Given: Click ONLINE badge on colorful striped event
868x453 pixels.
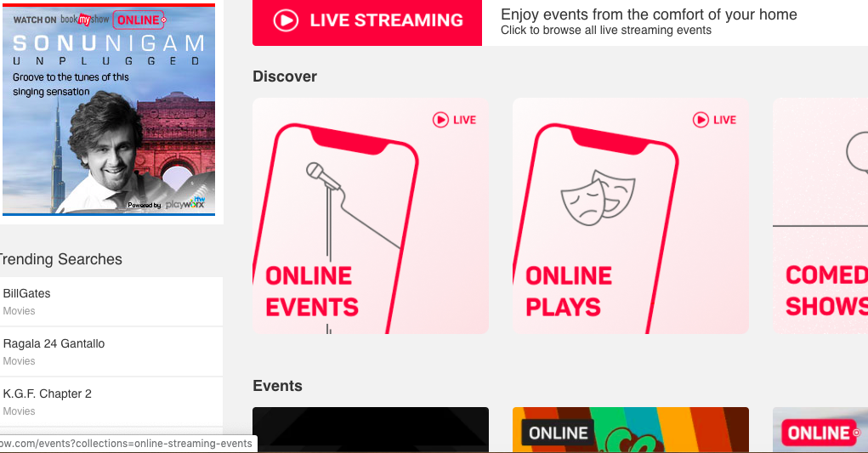Looking at the screenshot, I should pyautogui.click(x=558, y=433).
